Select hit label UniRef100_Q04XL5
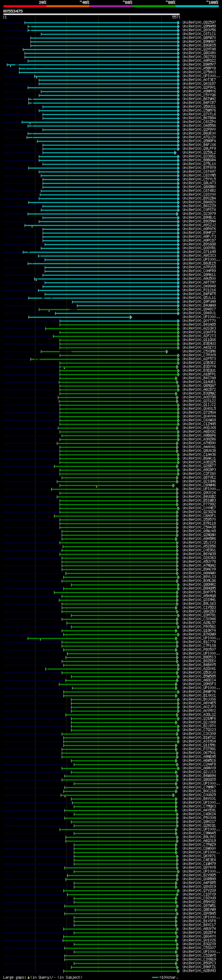The image size is (222, 980). click(199, 408)
